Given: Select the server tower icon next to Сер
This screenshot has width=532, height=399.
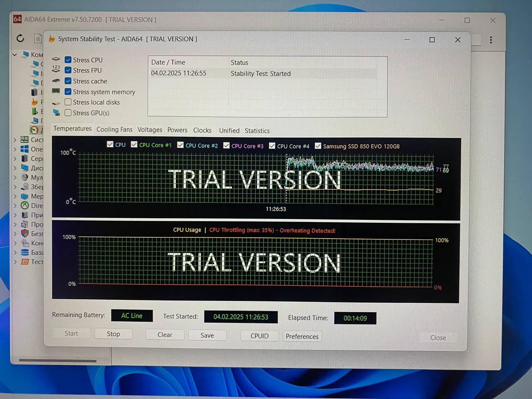Looking at the screenshot, I should (25, 158).
